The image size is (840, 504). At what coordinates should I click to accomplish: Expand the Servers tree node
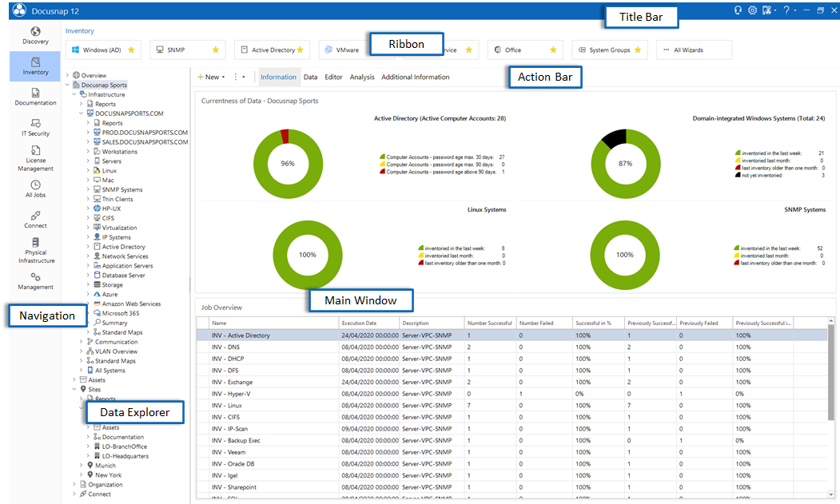coord(89,161)
